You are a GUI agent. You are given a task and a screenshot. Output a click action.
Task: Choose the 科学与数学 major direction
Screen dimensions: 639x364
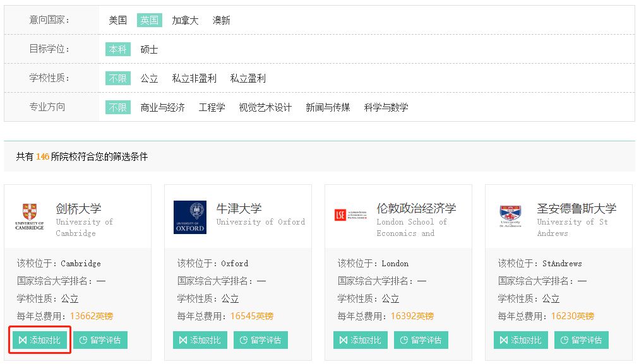coord(386,107)
